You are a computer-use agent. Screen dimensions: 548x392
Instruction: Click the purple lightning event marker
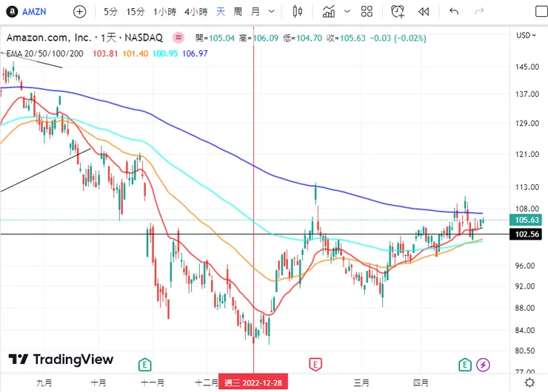[x=483, y=365]
